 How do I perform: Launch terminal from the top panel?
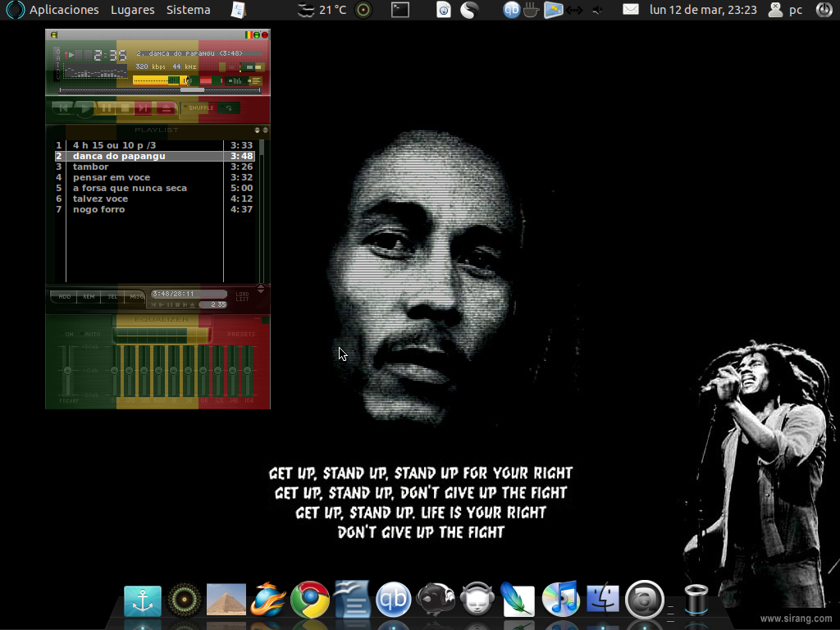[x=399, y=10]
